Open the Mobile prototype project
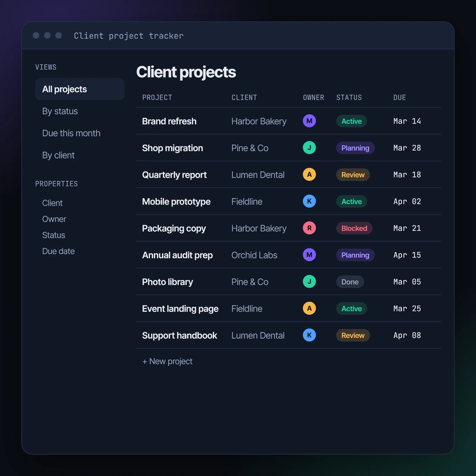 pyautogui.click(x=176, y=201)
